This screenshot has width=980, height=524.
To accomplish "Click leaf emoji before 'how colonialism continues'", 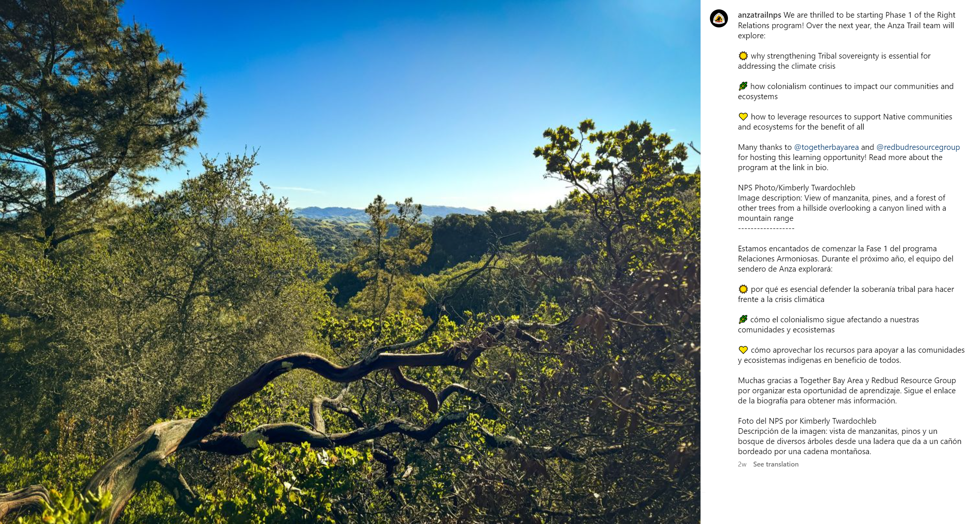I will click(x=743, y=86).
